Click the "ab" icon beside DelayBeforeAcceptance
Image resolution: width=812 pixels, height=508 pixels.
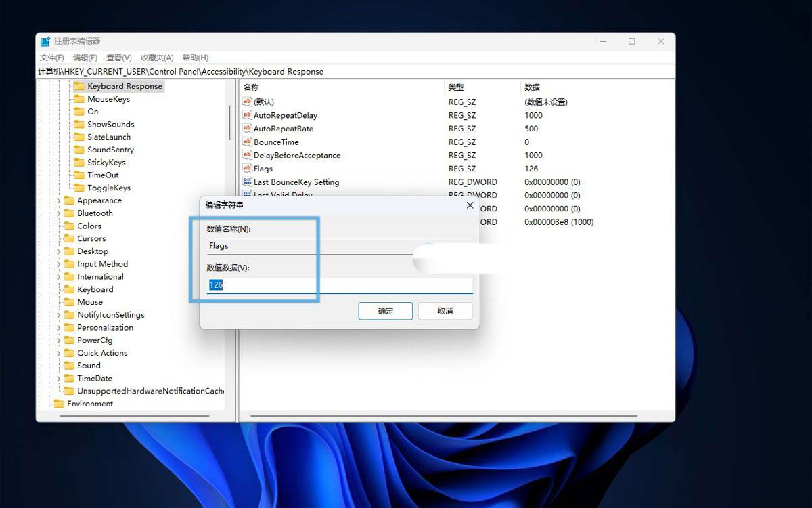tap(248, 155)
